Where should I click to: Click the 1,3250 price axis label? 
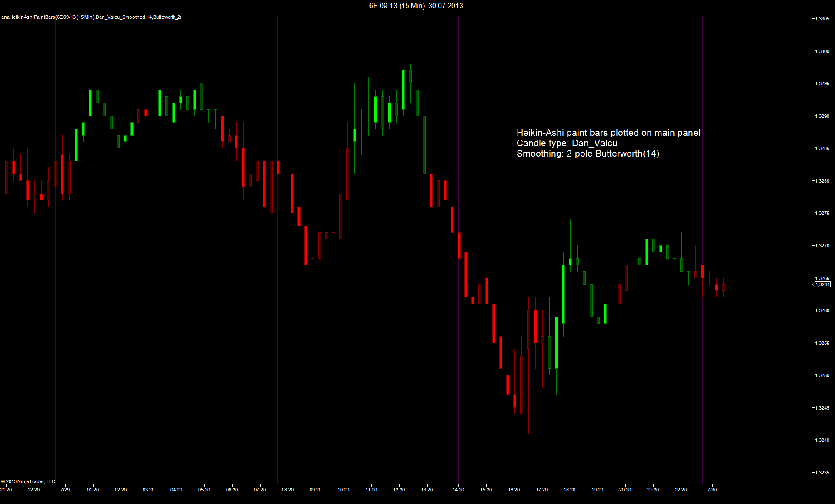tap(822, 375)
